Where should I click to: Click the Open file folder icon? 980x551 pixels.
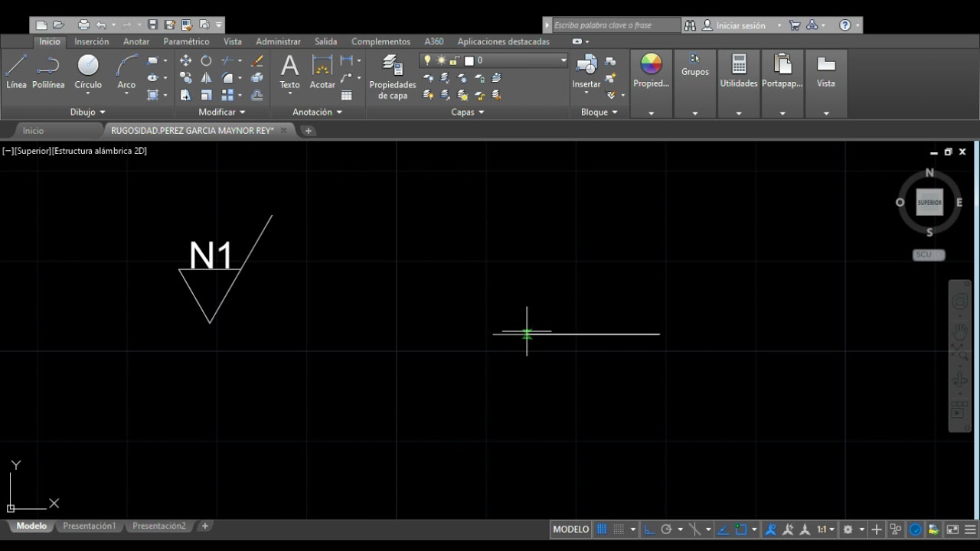click(x=58, y=25)
